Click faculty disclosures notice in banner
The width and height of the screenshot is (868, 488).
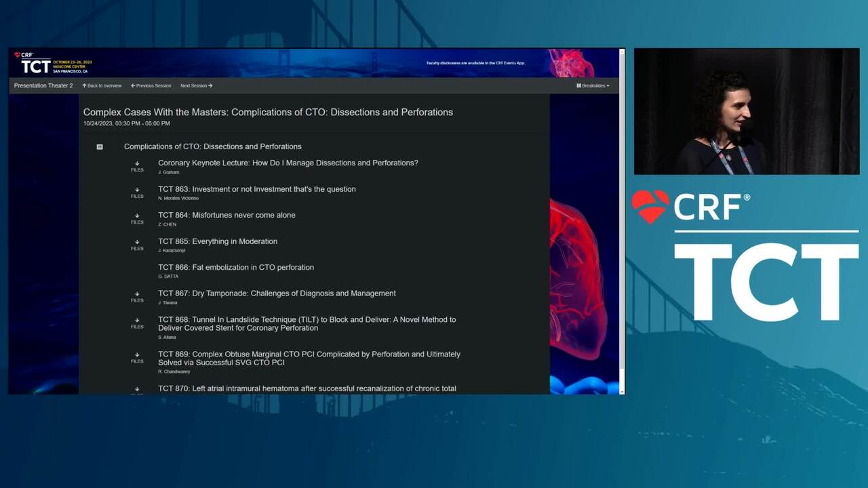coord(476,63)
